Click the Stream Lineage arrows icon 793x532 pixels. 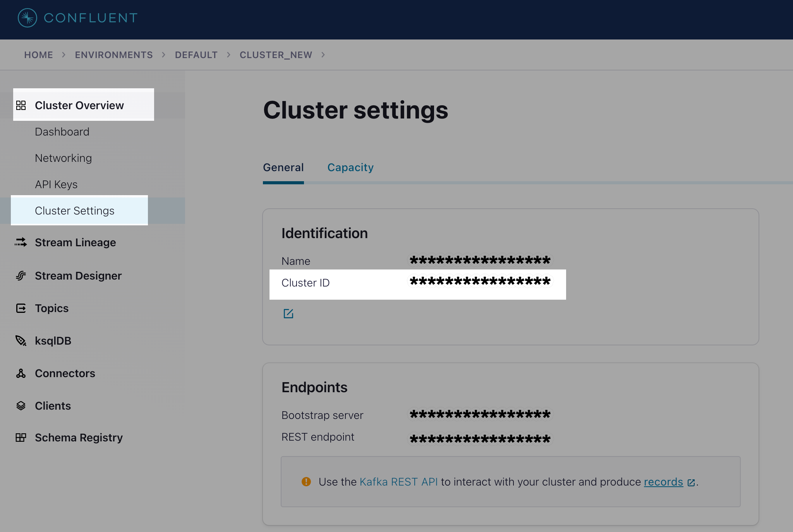21,242
